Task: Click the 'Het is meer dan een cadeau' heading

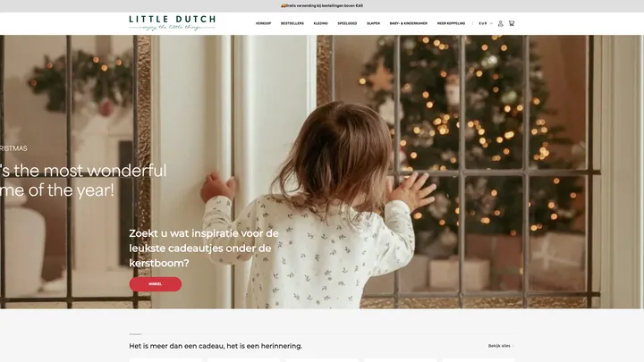Action: click(216, 346)
